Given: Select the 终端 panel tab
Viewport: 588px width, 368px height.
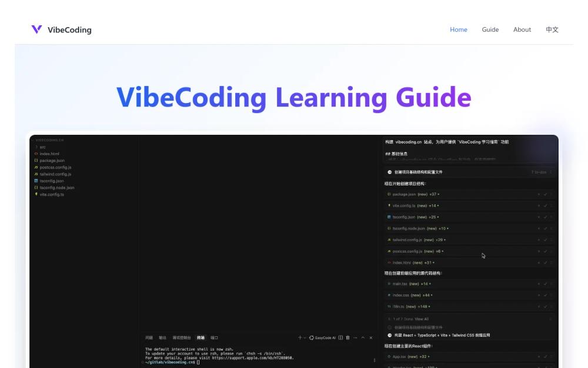Looking at the screenshot, I should point(201,337).
